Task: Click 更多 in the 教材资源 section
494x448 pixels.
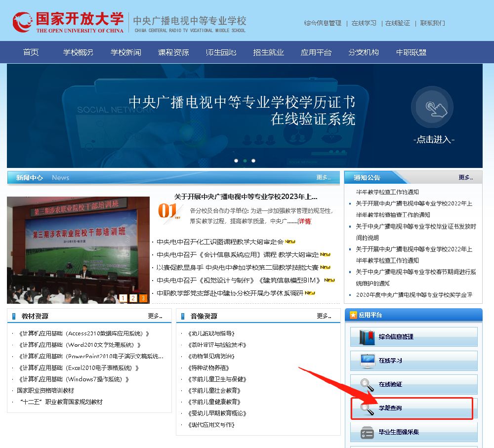Action: pyautogui.click(x=155, y=316)
